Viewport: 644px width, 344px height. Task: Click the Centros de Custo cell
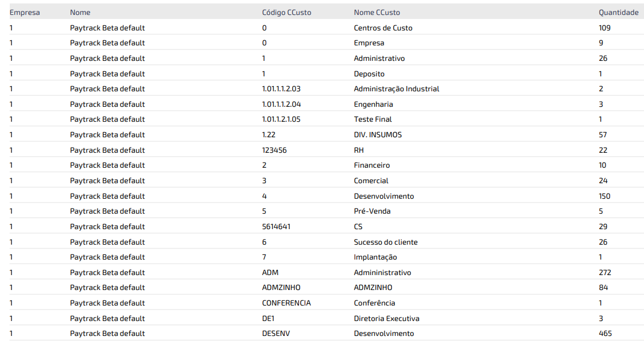coord(383,28)
